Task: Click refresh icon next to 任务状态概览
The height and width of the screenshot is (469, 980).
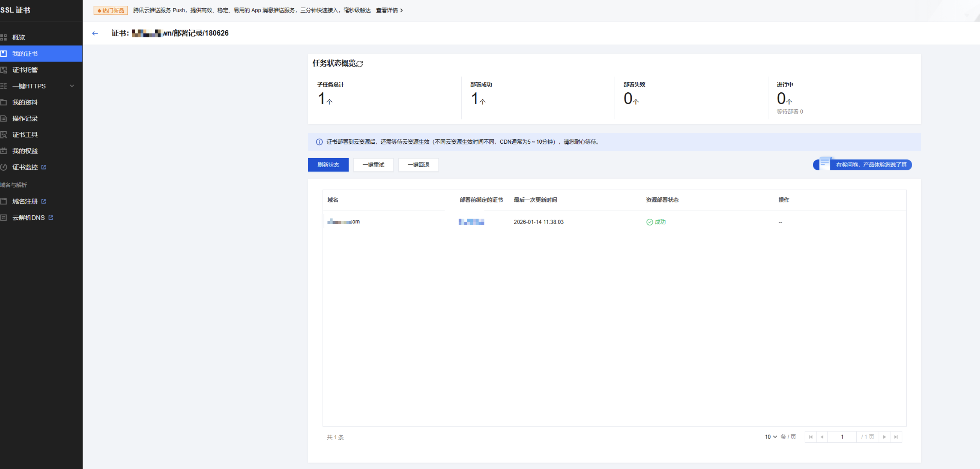Action: pyautogui.click(x=360, y=63)
